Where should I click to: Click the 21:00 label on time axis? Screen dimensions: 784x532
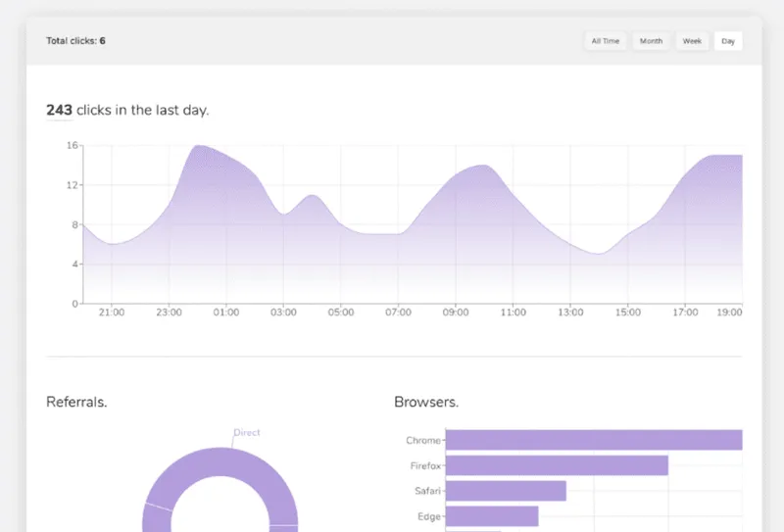(112, 313)
